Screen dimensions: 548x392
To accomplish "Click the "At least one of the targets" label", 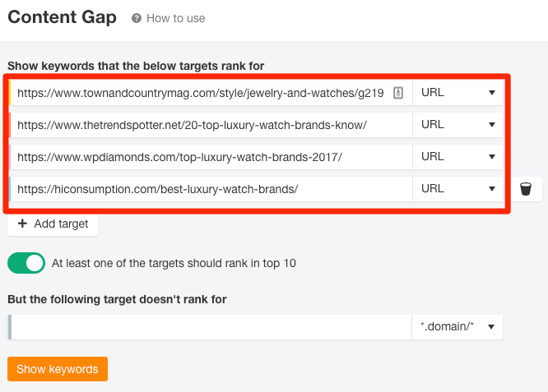I will 174,264.
